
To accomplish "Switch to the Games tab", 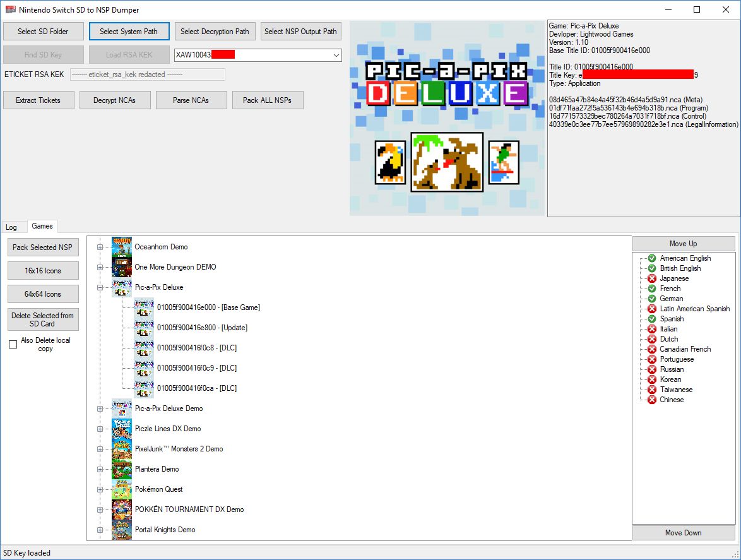I will coord(42,227).
